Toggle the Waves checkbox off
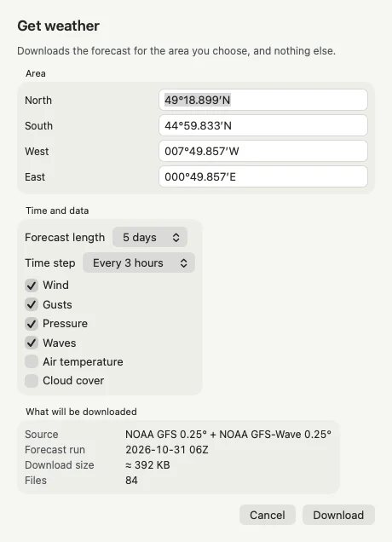 32,343
